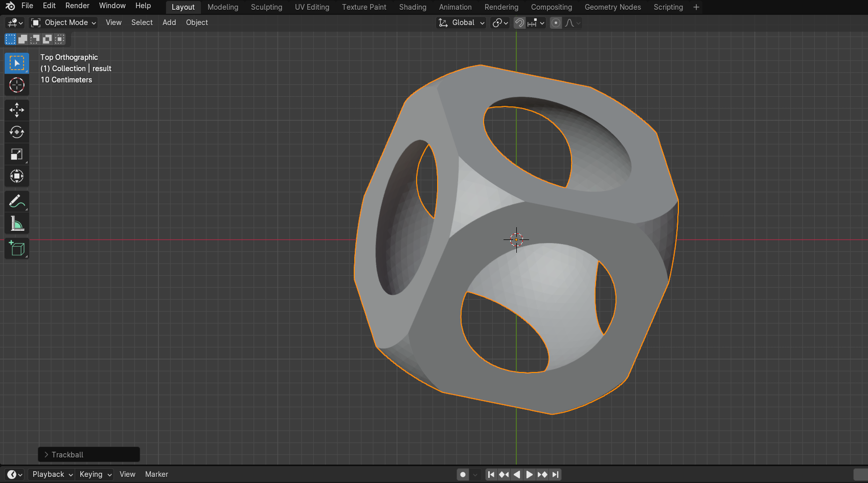
Task: Play the animation forward
Action: [x=529, y=474]
